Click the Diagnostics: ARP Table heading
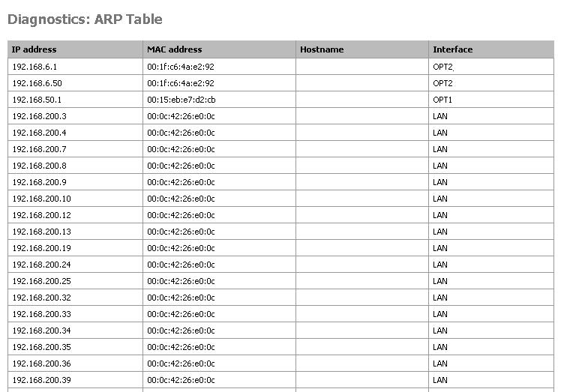The image size is (564, 392). [x=85, y=19]
